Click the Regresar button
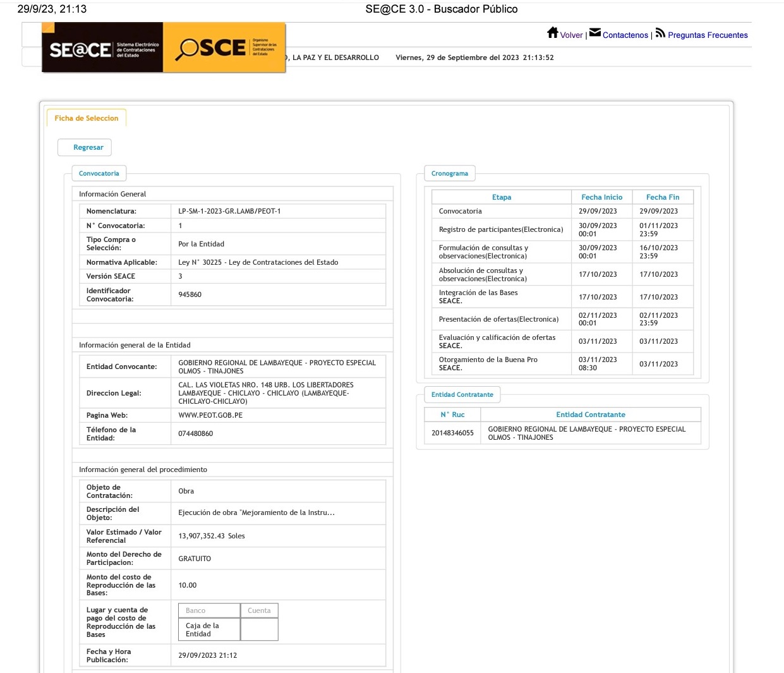Image resolution: width=784 pixels, height=673 pixels. (85, 147)
